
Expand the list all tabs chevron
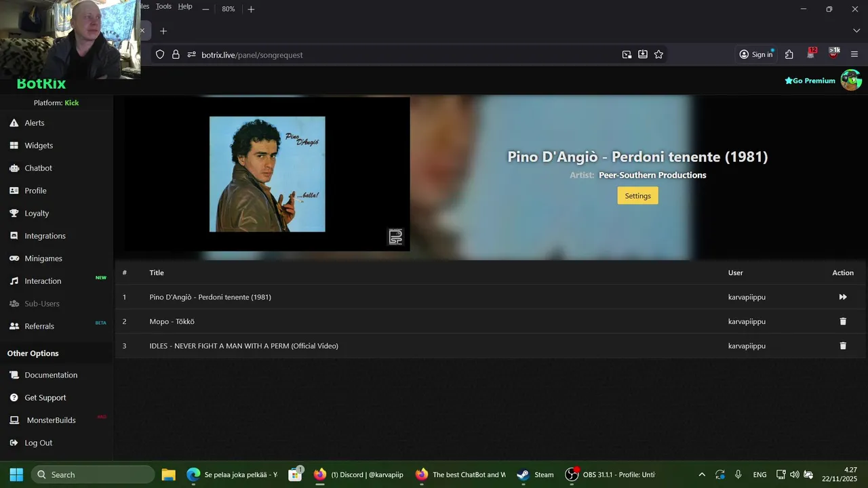[x=856, y=31]
